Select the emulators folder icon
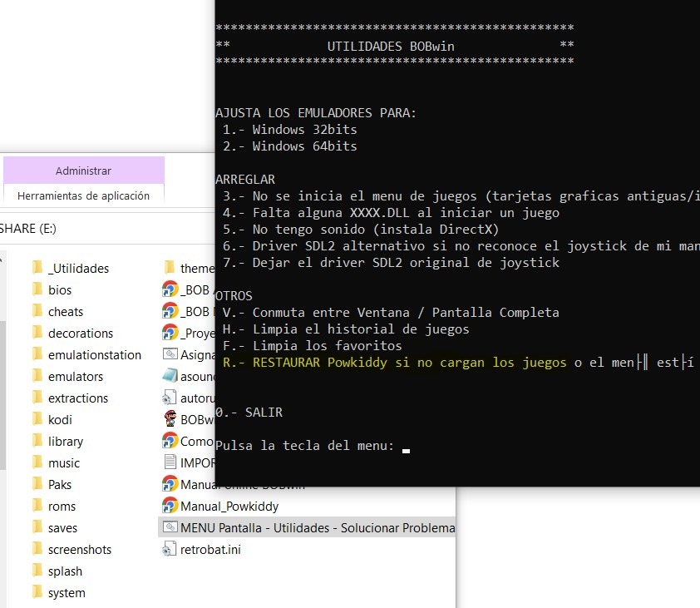Image resolution: width=700 pixels, height=608 pixels. (x=37, y=376)
